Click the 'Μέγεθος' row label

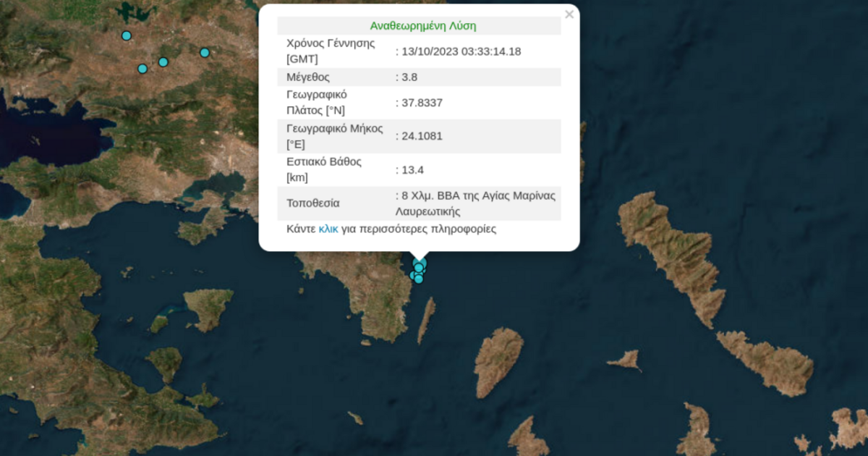(x=308, y=77)
